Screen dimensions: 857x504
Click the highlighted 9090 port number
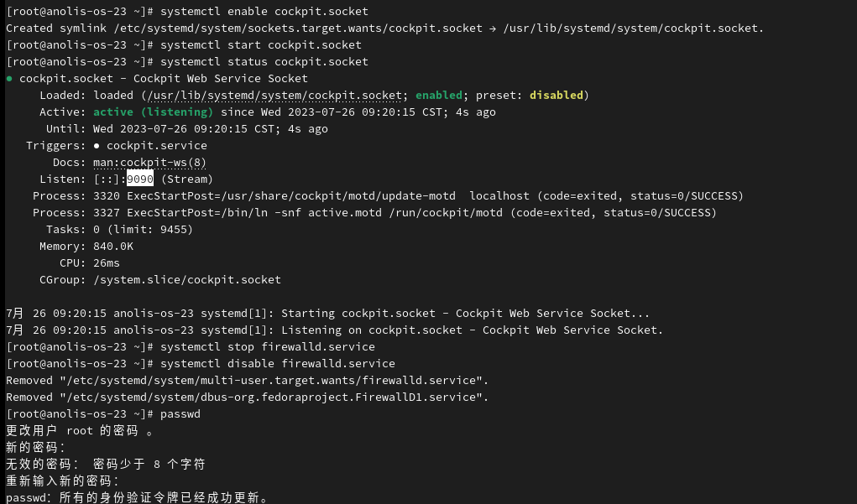tap(140, 179)
